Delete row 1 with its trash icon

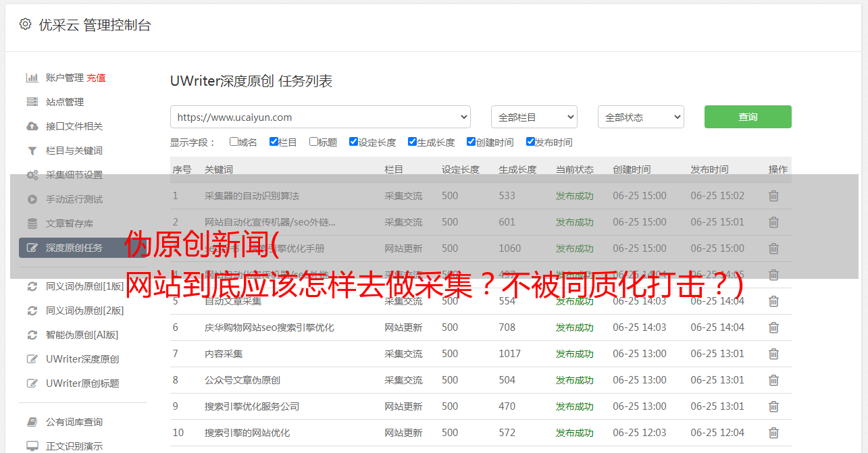(x=773, y=196)
